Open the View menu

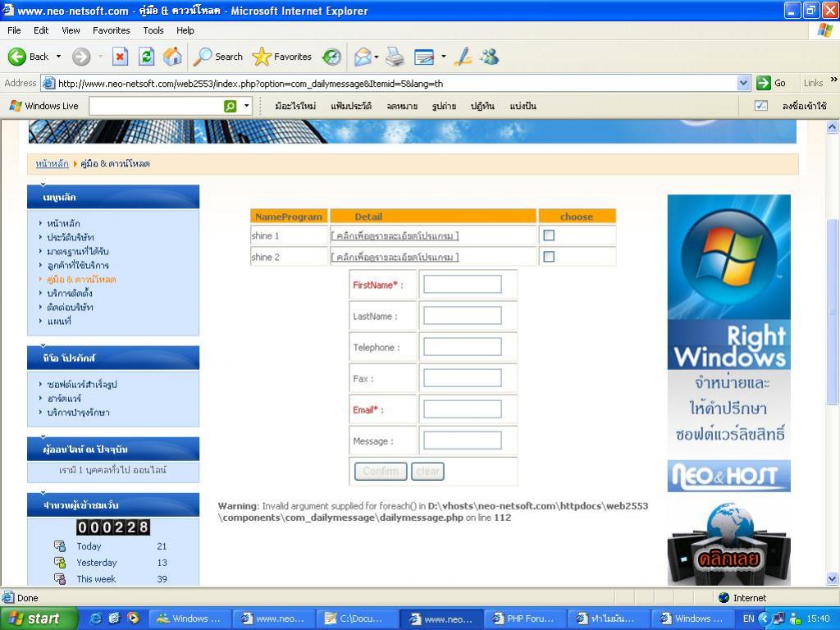click(x=71, y=30)
